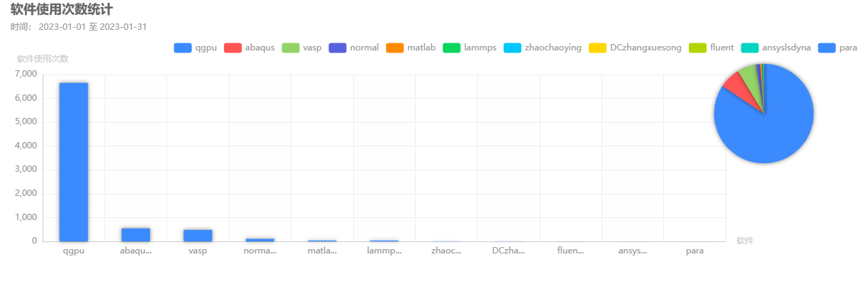868x284 pixels.
Task: Click the 4,000 y-axis value
Action: [x=25, y=146]
